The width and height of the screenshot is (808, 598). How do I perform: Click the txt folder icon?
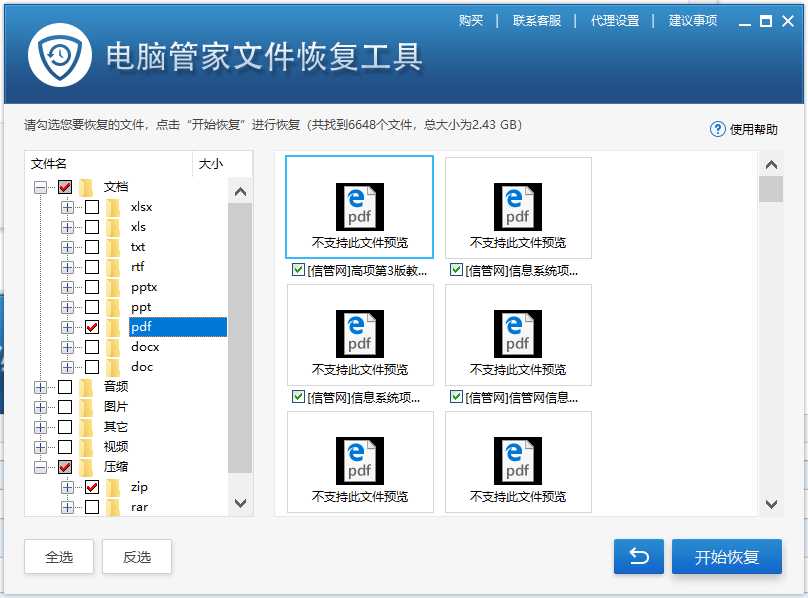(113, 247)
